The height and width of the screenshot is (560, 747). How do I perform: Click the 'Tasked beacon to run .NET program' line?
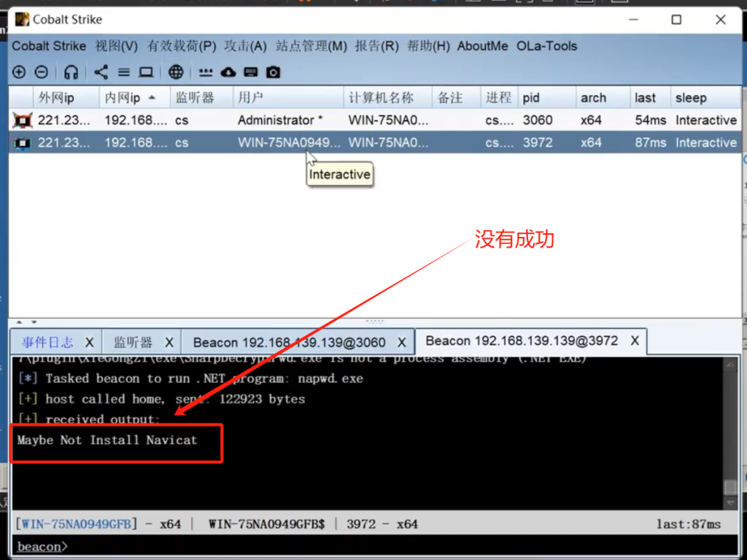point(190,378)
